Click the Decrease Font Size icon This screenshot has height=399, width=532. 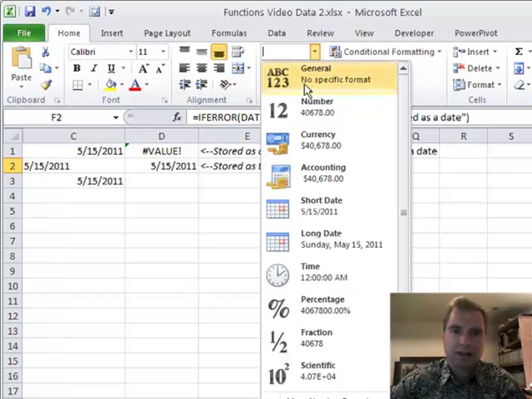(160, 69)
